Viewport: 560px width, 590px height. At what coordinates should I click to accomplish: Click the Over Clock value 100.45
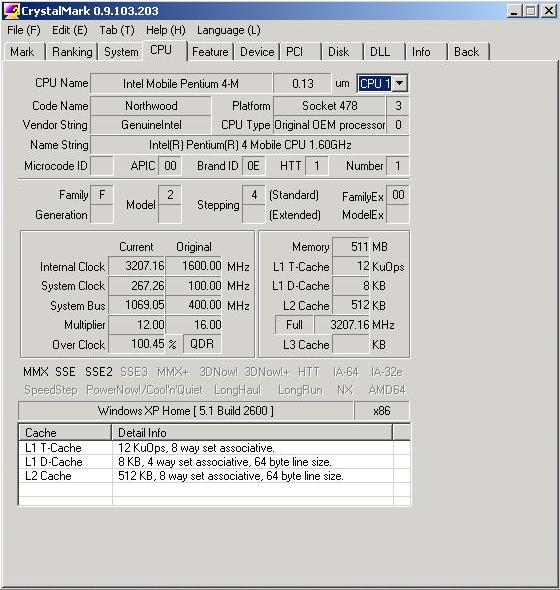tap(137, 344)
